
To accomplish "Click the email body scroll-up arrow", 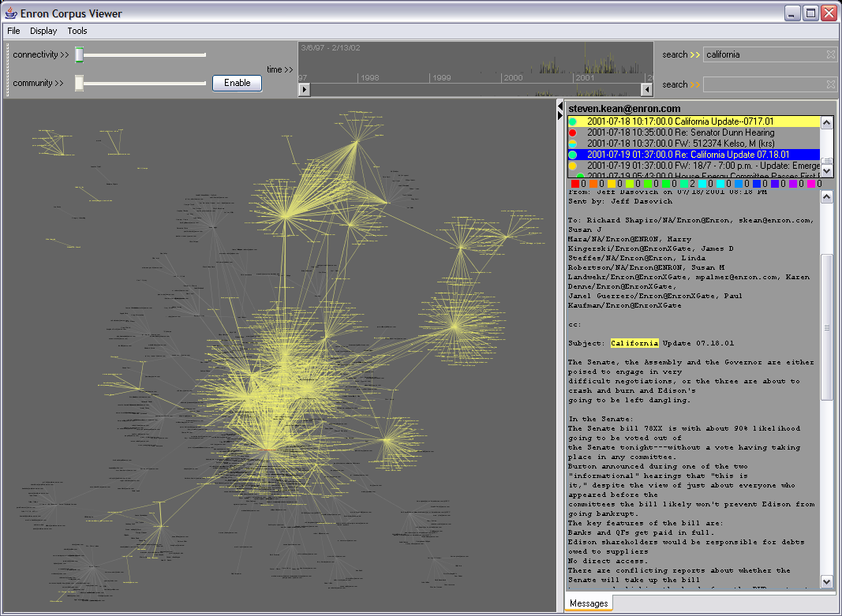I will tap(827, 197).
